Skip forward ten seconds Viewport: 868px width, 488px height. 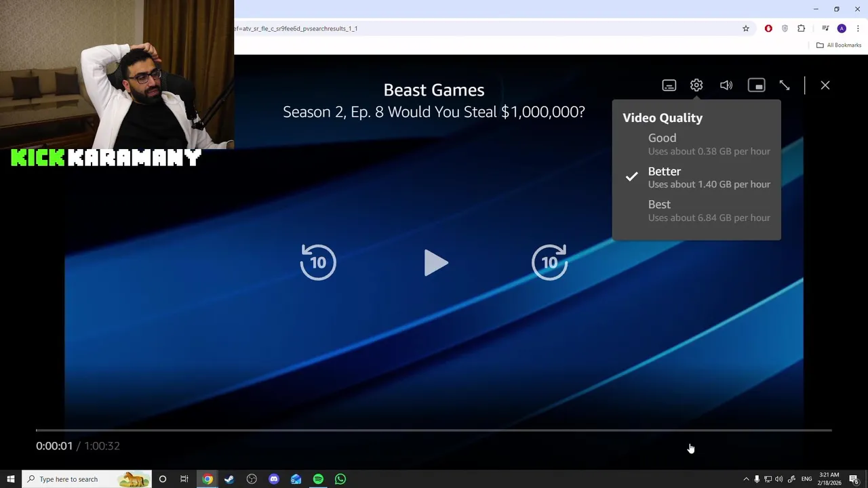549,262
